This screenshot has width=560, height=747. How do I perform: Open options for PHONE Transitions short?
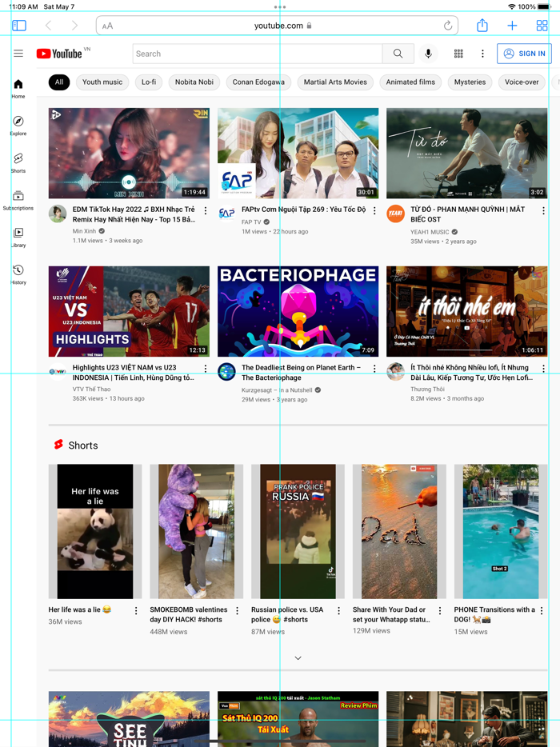[x=542, y=611]
